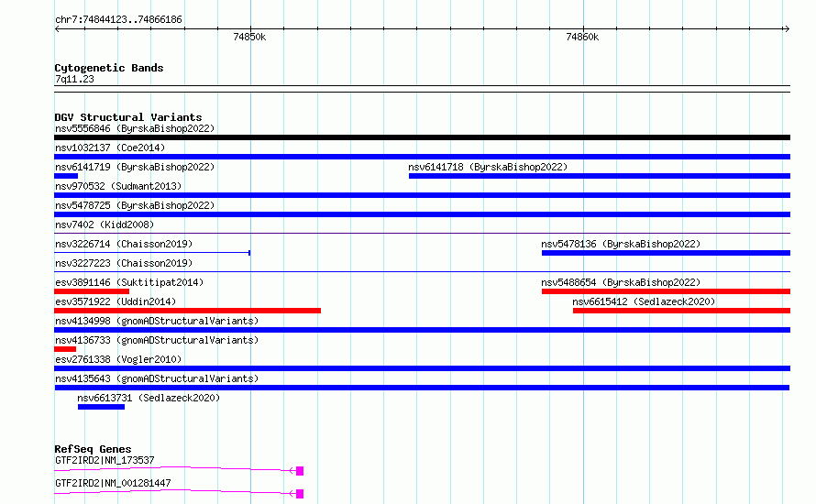Click the thin blue nsv3226714 line

click(152, 253)
